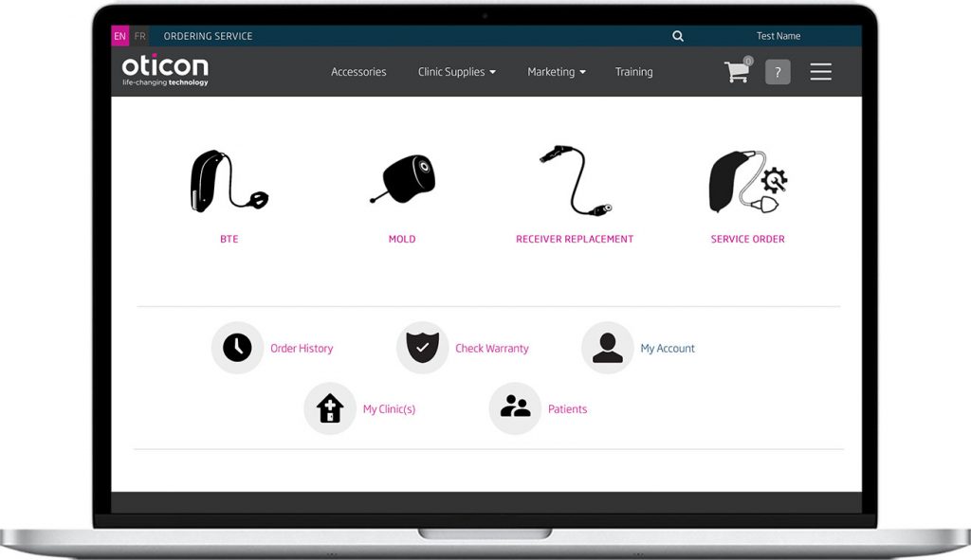Open the RECEIVER REPLACEMENT text link

(575, 239)
